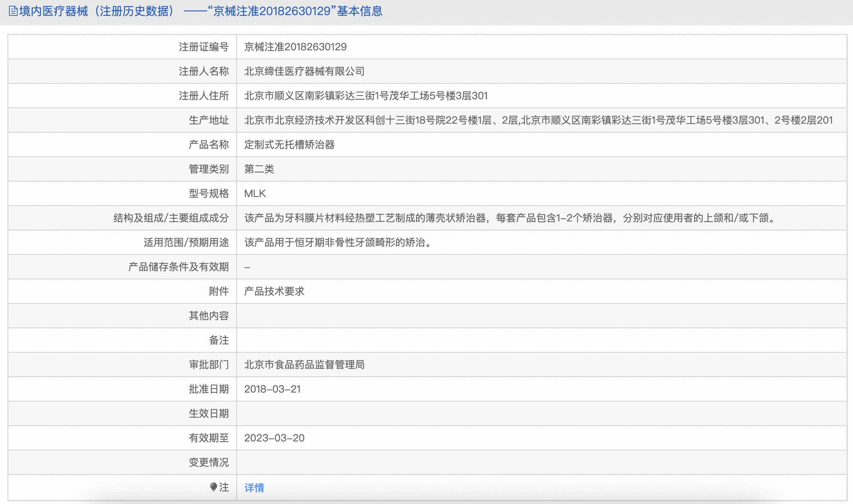The height and width of the screenshot is (504, 853).
Task: Select the dash in 产品储存条件及有效期 row
Action: pyautogui.click(x=246, y=267)
